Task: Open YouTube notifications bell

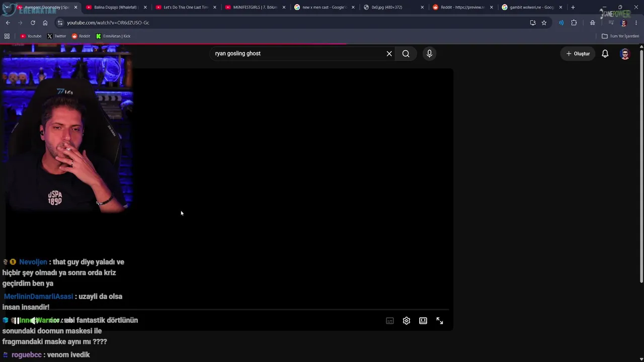Action: tap(605, 53)
